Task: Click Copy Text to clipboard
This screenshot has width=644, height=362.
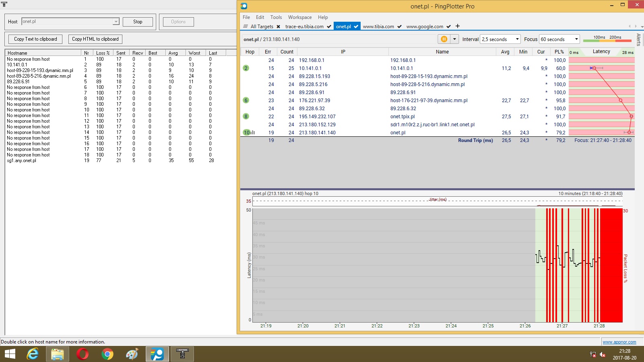Action: [x=35, y=39]
